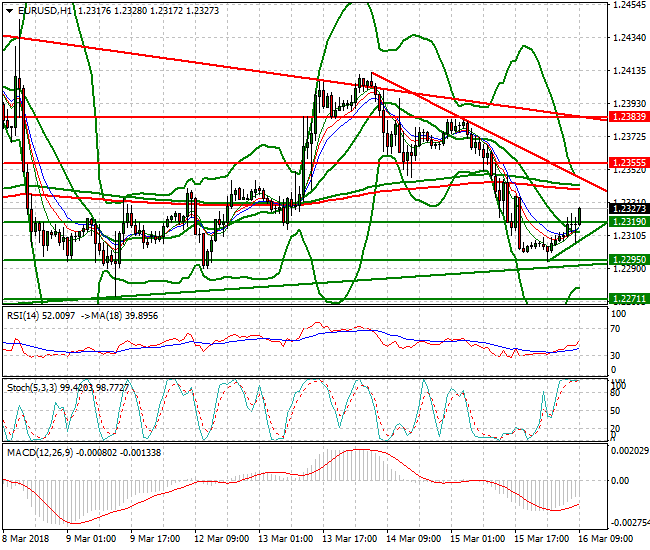Select the MACD scale value 0.002029
Image resolution: width=650 pixels, height=550 pixels.
click(x=630, y=451)
